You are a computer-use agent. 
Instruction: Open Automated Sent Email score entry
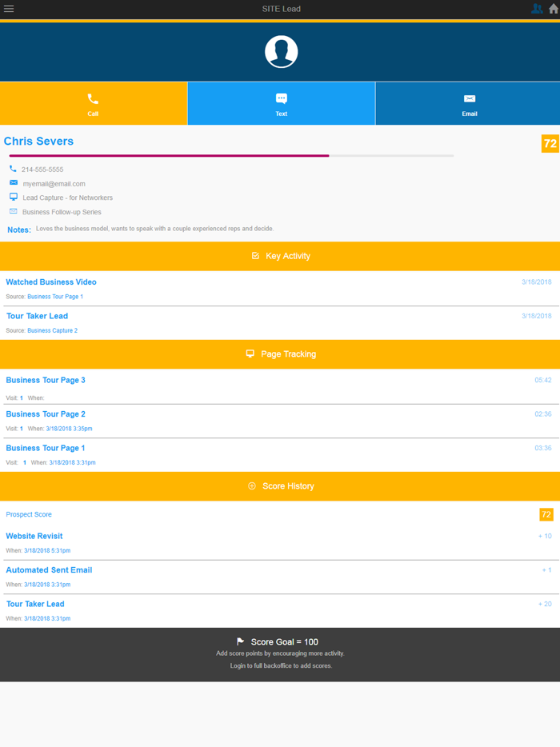(x=49, y=569)
